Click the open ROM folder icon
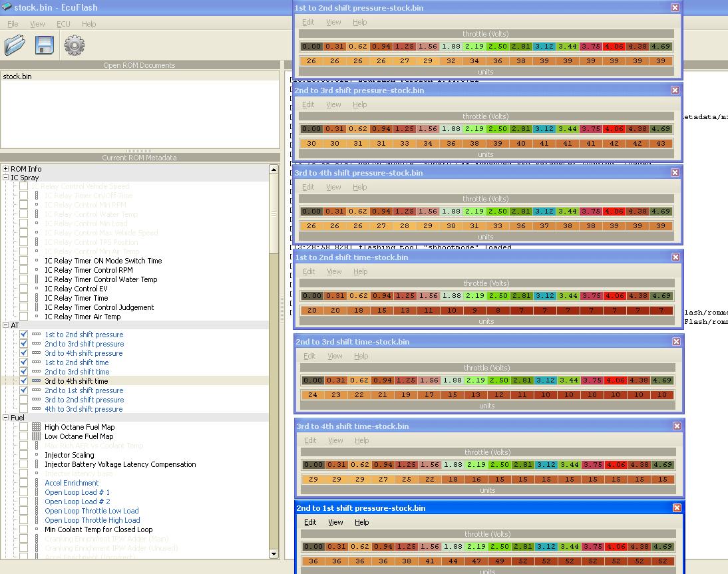The width and height of the screenshot is (728, 574). click(x=15, y=45)
